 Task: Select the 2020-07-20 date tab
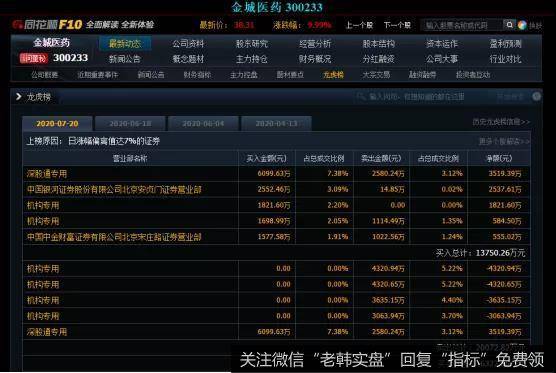[57, 123]
